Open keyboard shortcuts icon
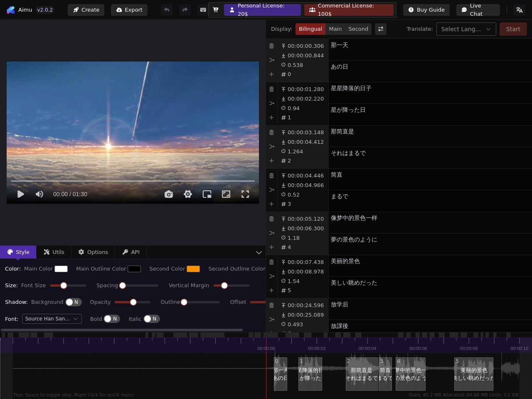This screenshot has height=399, width=532. pos(203,10)
